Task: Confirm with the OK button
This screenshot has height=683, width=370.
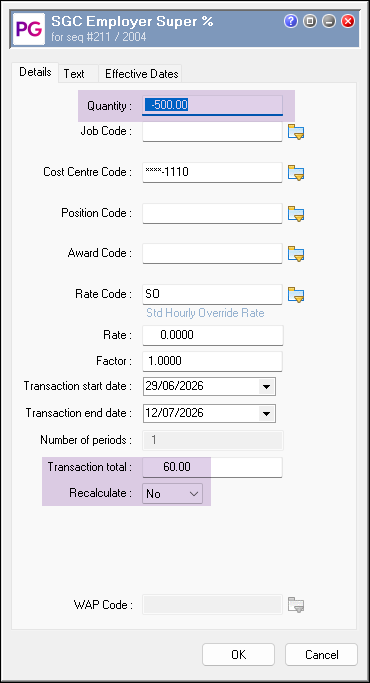Action: (238, 655)
